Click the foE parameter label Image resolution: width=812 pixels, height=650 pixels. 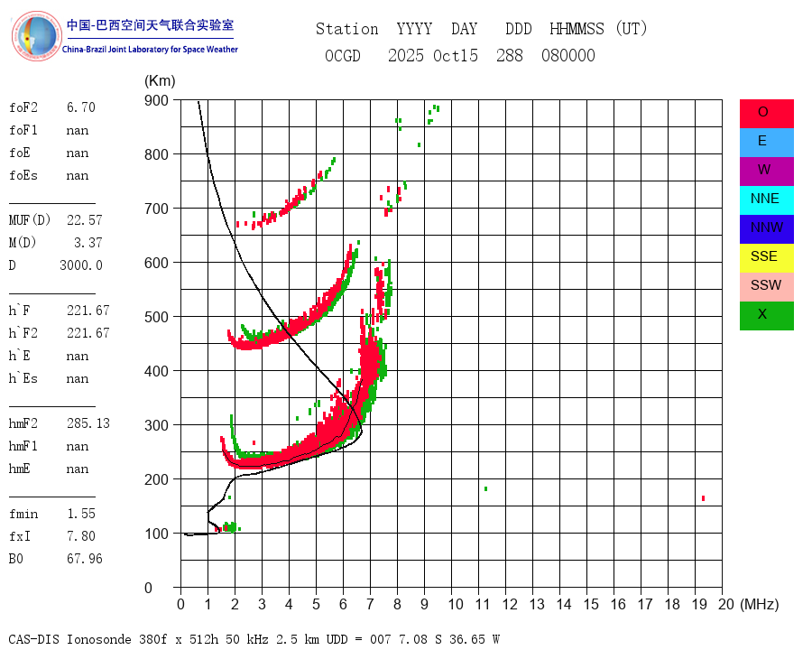pyautogui.click(x=20, y=153)
